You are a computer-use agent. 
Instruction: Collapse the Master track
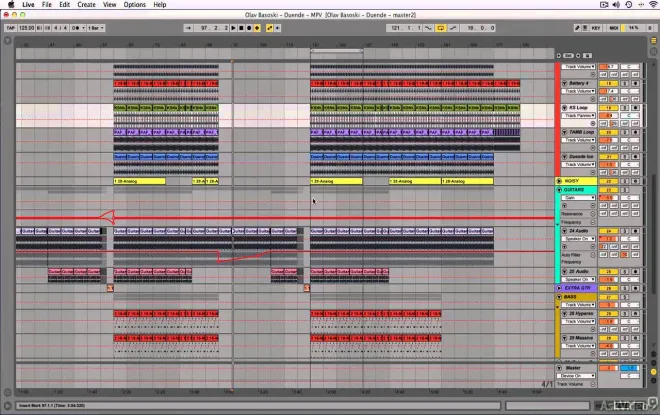(x=559, y=368)
